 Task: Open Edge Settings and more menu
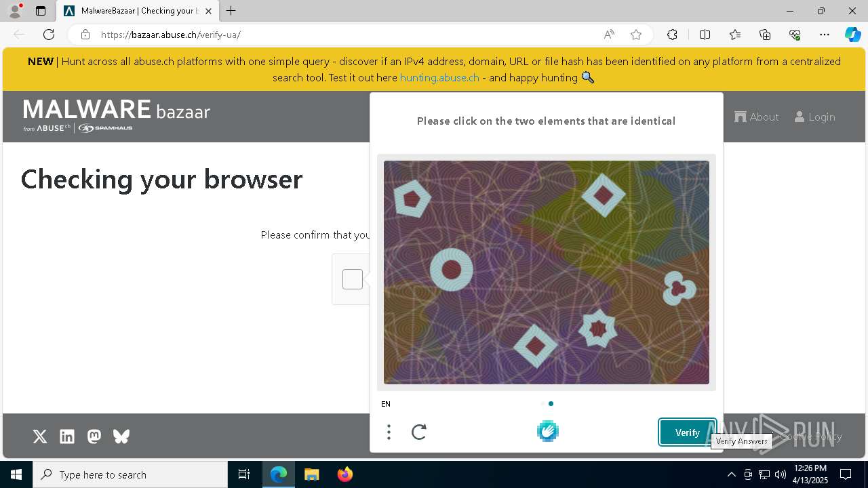click(x=825, y=35)
